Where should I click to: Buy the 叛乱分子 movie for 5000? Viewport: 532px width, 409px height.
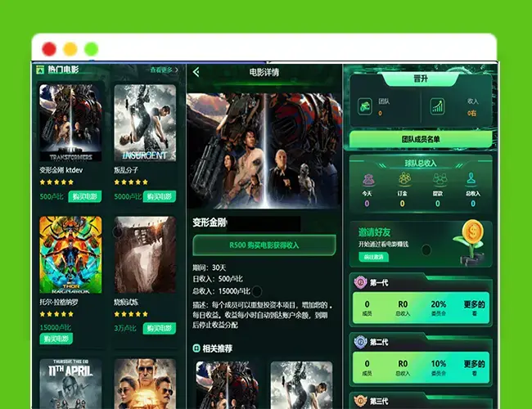click(x=159, y=196)
